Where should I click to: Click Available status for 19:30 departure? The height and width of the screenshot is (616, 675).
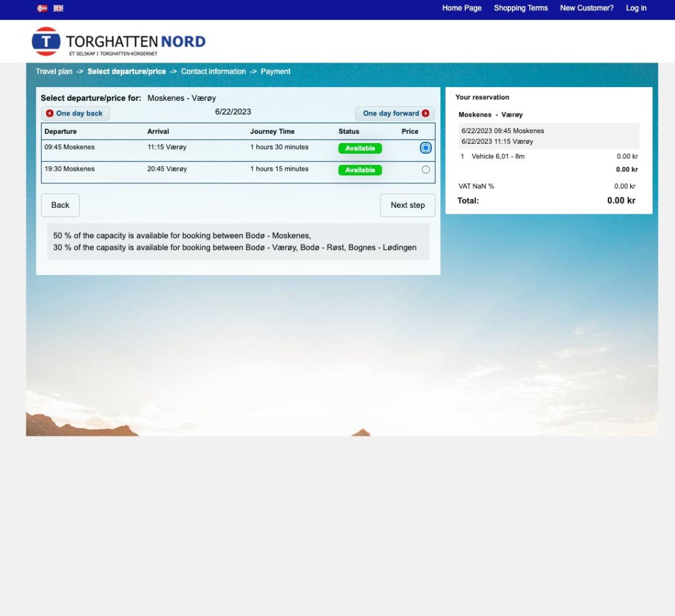click(360, 170)
